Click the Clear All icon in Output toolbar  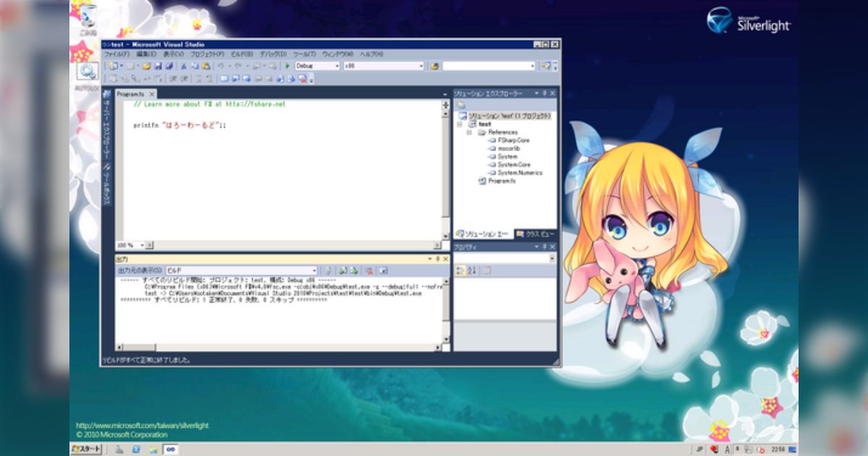(369, 270)
